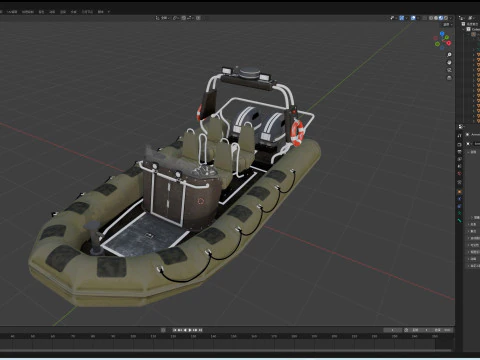Open the green Bone properties tab
480x360 pixels.
pyautogui.click(x=460, y=220)
